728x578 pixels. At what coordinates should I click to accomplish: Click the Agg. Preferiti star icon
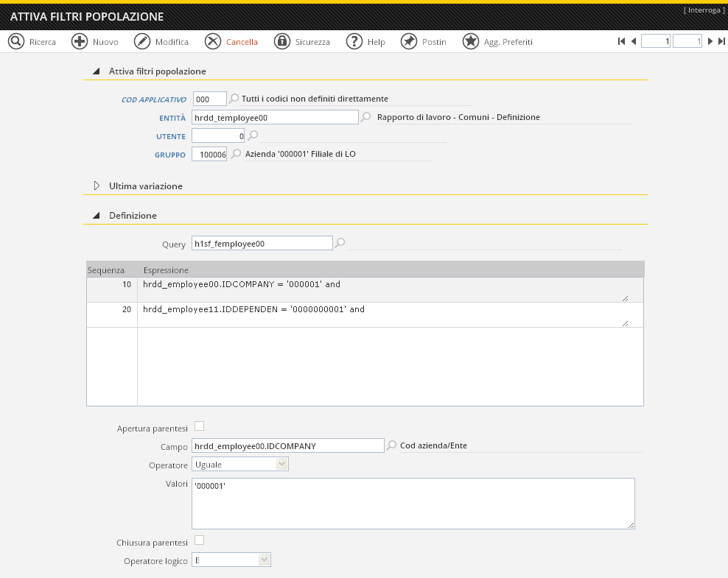coord(471,41)
